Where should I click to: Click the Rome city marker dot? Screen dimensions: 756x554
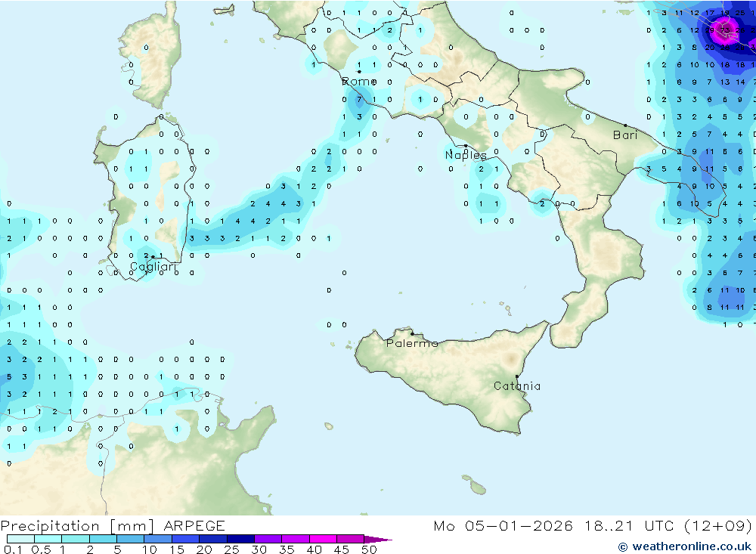pyautogui.click(x=359, y=72)
